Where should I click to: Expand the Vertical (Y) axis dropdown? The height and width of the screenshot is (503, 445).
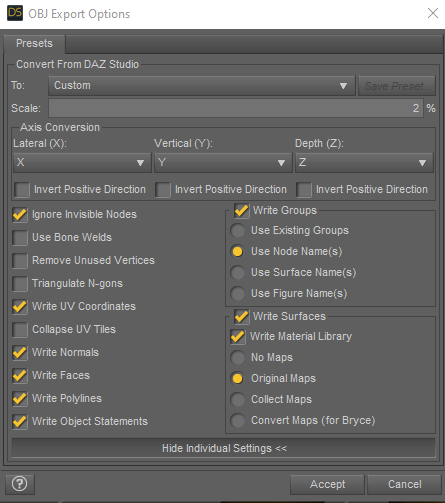[x=223, y=163]
